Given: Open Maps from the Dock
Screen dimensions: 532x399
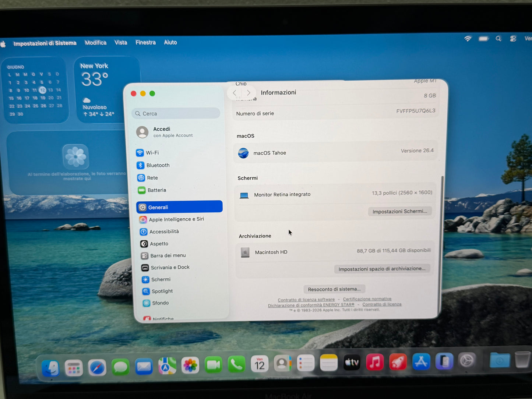Looking at the screenshot, I should (x=167, y=366).
